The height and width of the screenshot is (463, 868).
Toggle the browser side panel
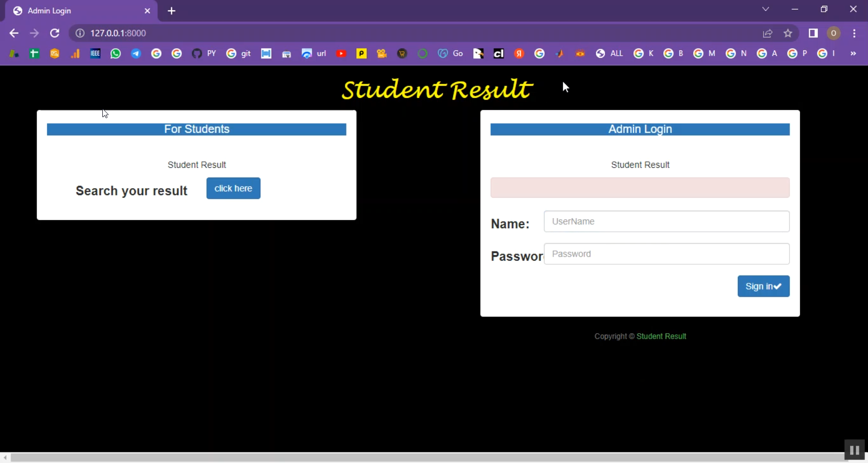coord(813,33)
